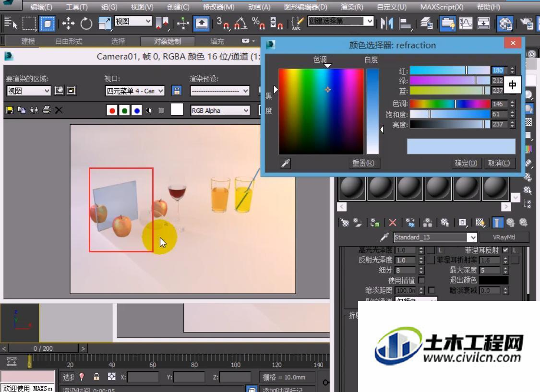This screenshot has height=392, width=540.
Task: Assign material to selection icon
Action: pos(375,223)
